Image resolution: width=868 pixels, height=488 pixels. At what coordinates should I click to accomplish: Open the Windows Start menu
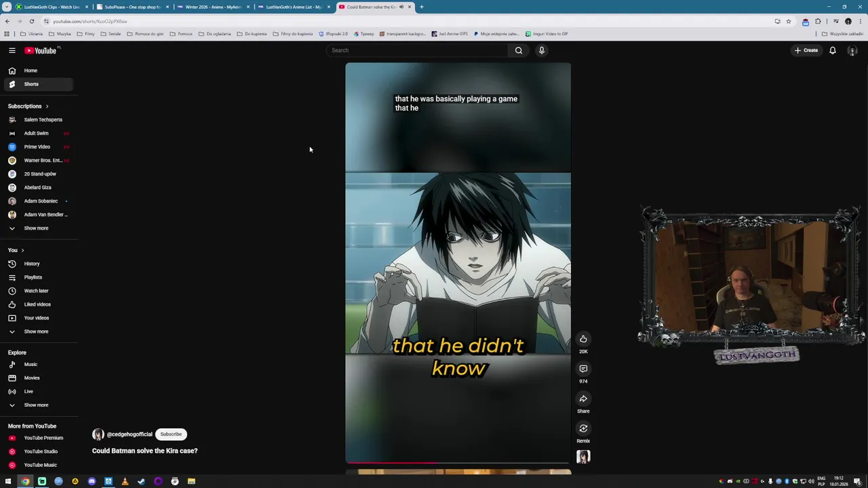click(x=8, y=481)
